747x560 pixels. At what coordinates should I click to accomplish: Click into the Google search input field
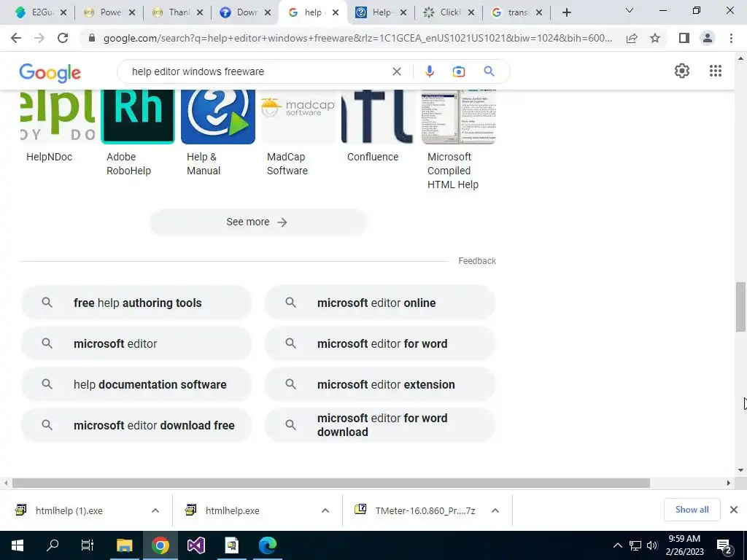point(258,71)
